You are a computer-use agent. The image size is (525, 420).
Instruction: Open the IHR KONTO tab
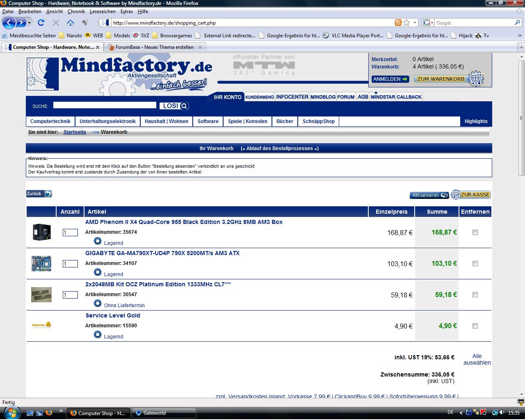pos(228,97)
